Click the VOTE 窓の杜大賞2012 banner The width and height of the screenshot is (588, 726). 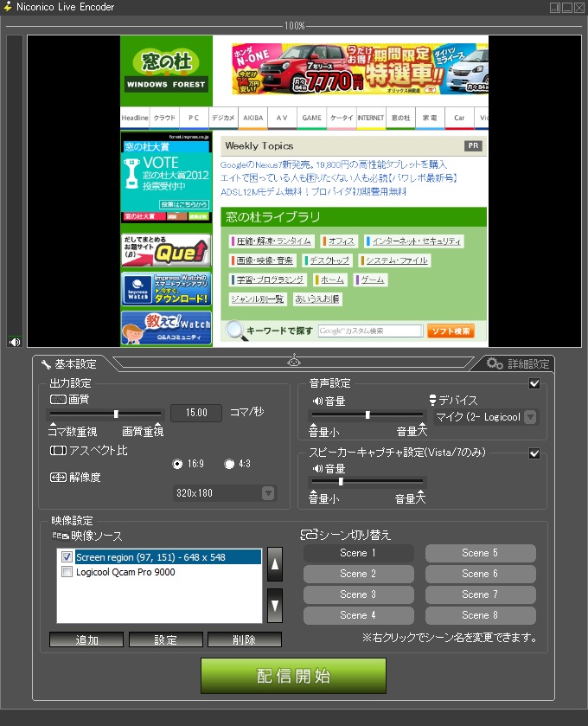pos(166,177)
